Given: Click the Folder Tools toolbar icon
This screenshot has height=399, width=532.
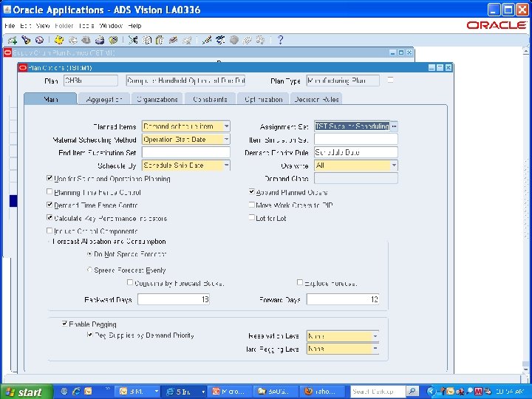Looking at the screenshot, I should tap(261, 41).
